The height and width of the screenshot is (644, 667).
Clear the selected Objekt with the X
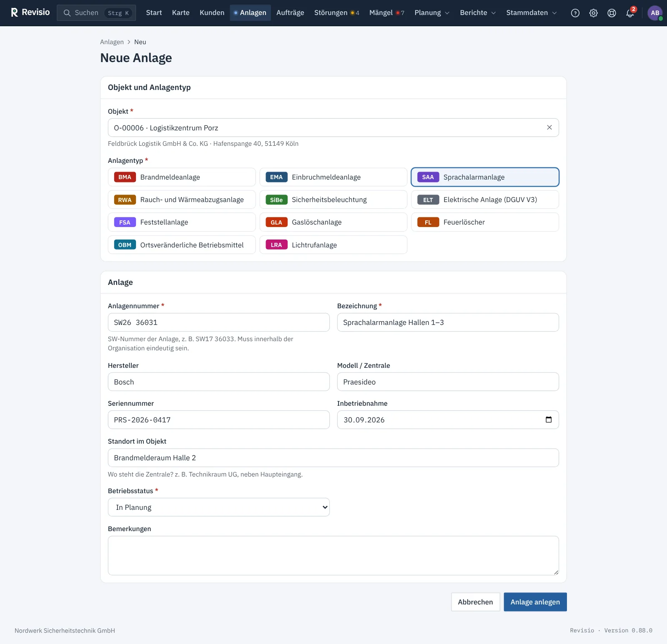pos(549,127)
